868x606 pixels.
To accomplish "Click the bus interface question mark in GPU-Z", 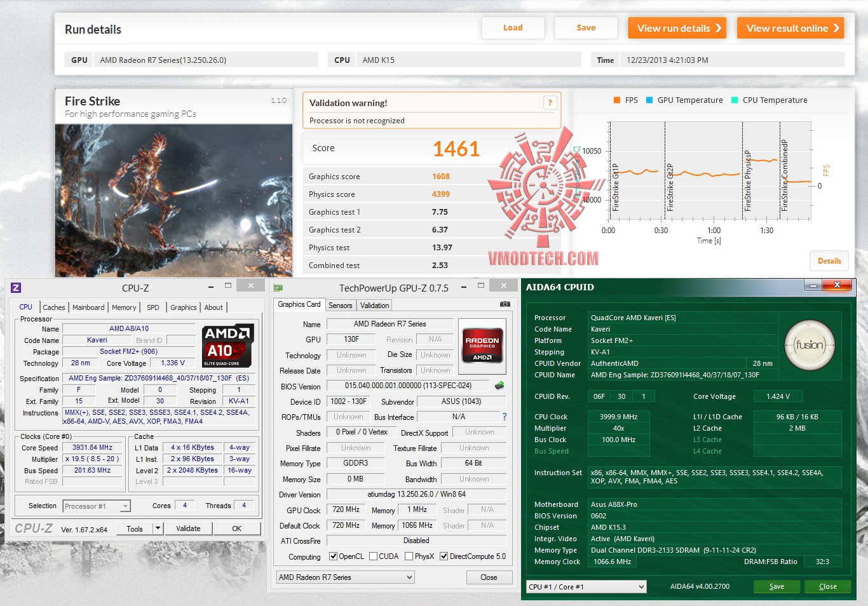I will coord(505,417).
